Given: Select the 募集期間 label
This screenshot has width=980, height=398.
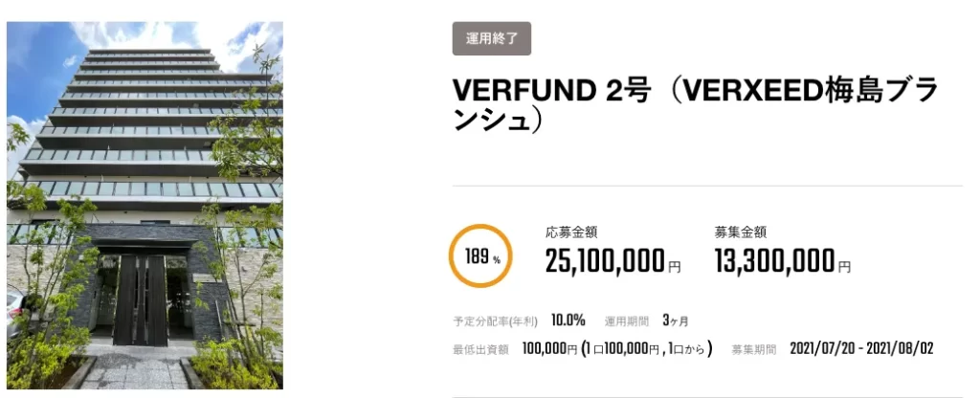Looking at the screenshot, I should pos(755,349).
